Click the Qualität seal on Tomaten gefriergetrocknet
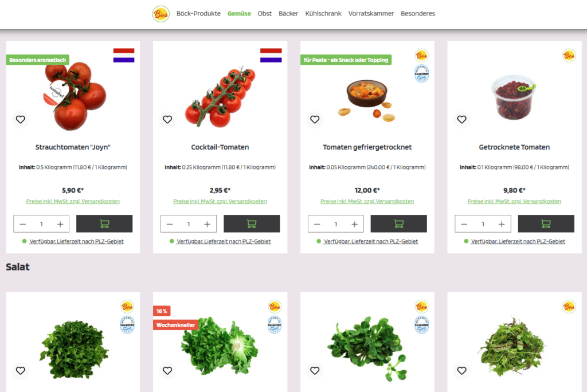 coord(421,73)
